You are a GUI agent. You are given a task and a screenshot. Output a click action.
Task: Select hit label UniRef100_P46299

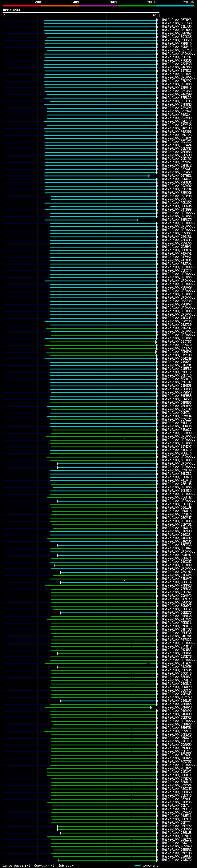pos(177,94)
